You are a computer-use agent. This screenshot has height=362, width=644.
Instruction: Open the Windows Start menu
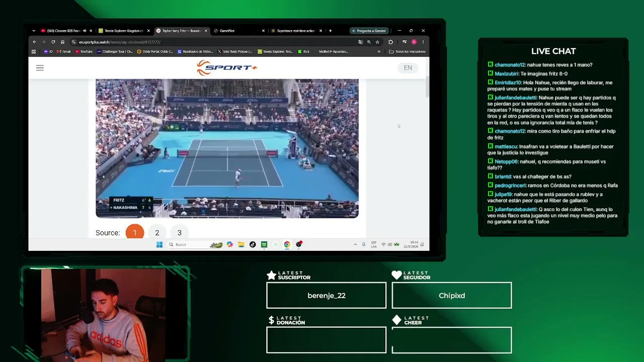tap(159, 244)
